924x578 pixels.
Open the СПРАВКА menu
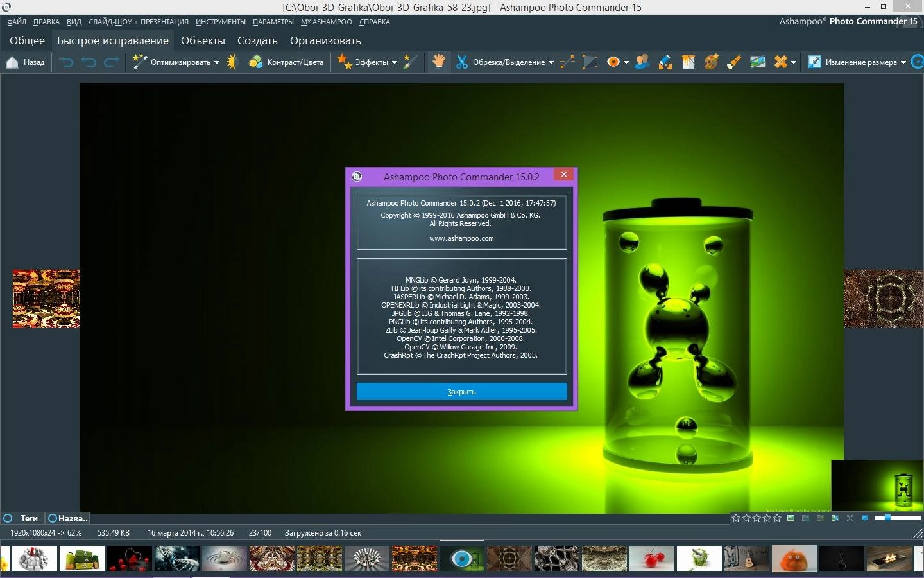coord(375,22)
